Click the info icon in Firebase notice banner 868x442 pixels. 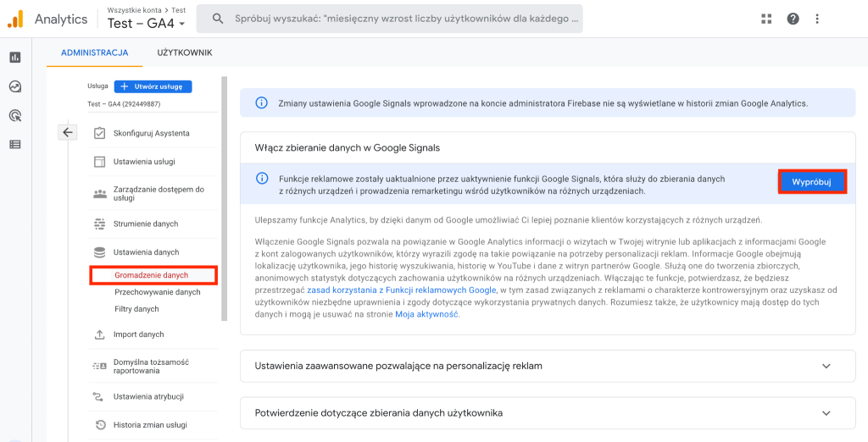coord(261,103)
